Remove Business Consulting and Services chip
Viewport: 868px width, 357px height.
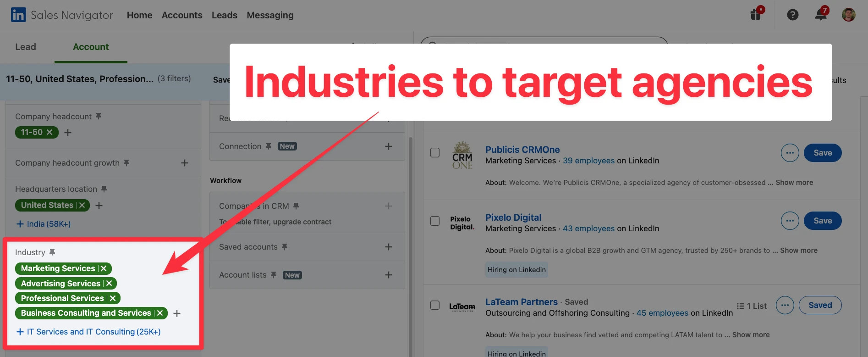pyautogui.click(x=160, y=313)
